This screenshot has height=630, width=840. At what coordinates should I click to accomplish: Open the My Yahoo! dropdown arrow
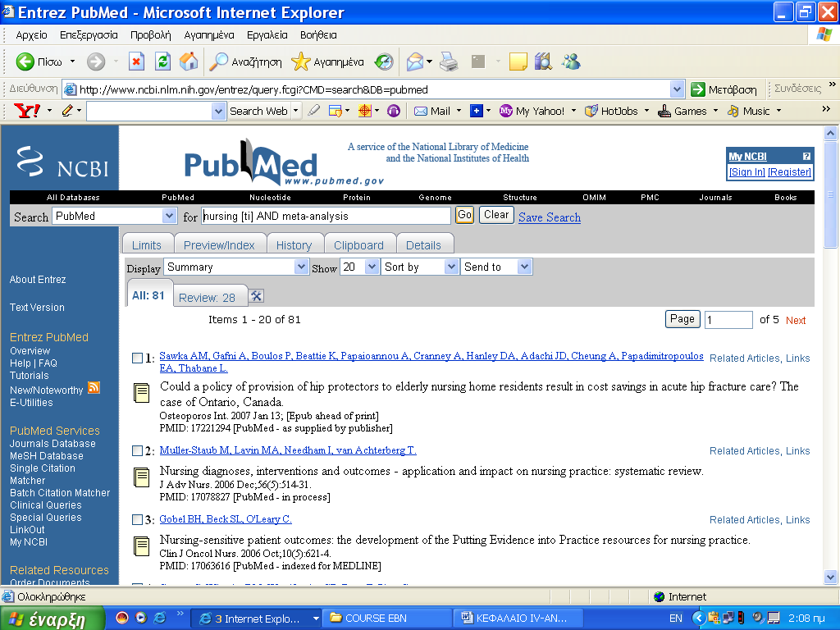coord(573,111)
